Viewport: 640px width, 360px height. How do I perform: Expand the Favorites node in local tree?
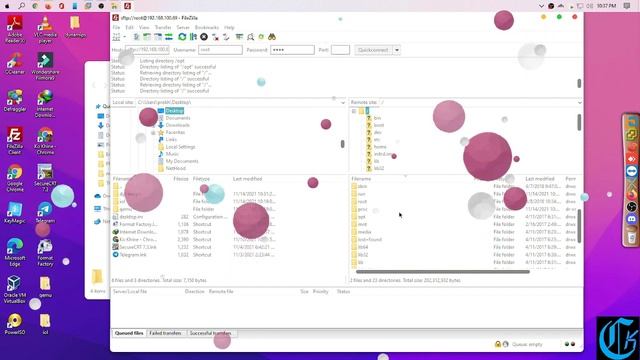click(x=153, y=133)
